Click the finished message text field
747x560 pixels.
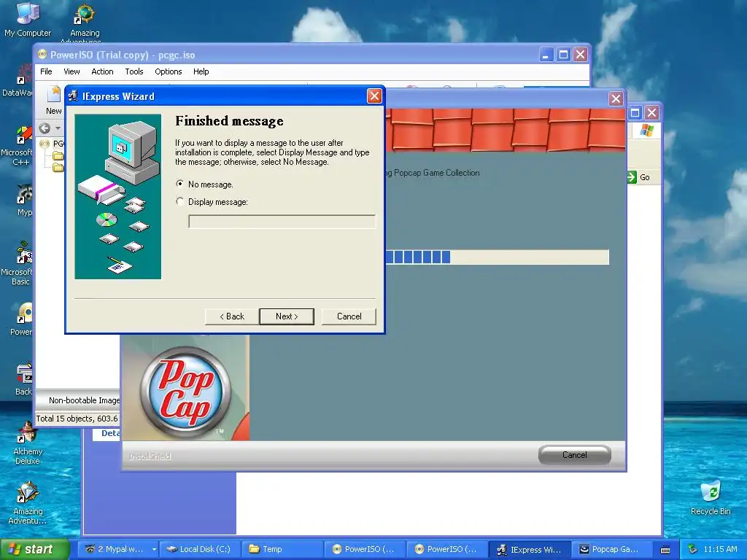point(282,222)
